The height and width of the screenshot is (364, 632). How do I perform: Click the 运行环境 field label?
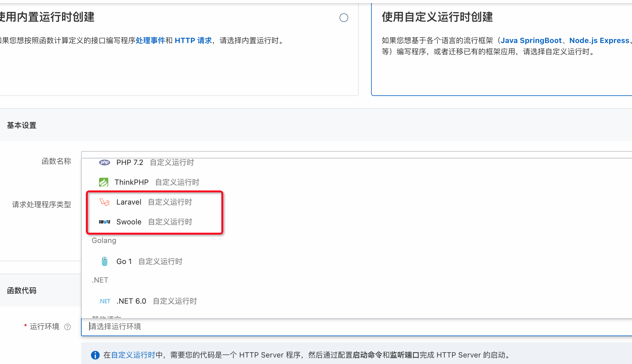[45, 327]
